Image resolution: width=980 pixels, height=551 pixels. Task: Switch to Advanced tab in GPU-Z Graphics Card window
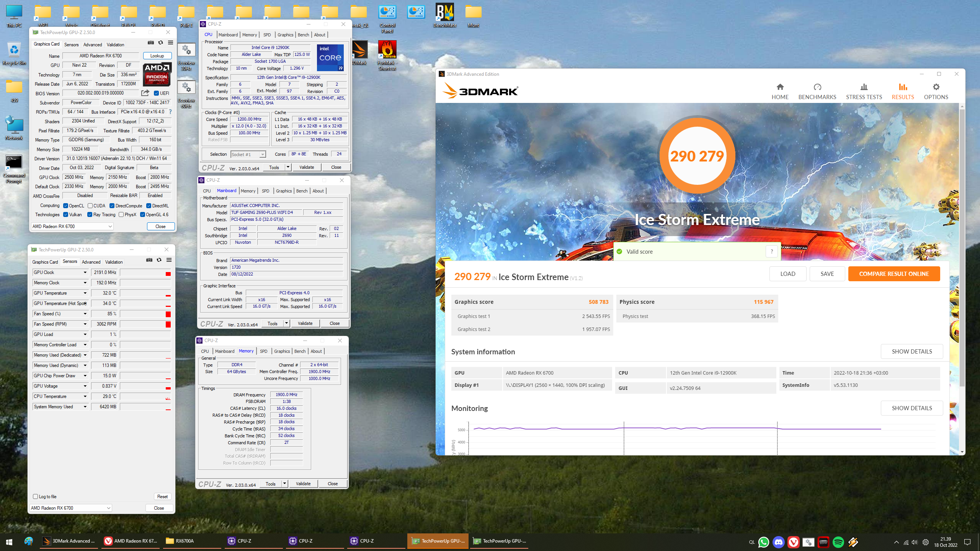93,45
